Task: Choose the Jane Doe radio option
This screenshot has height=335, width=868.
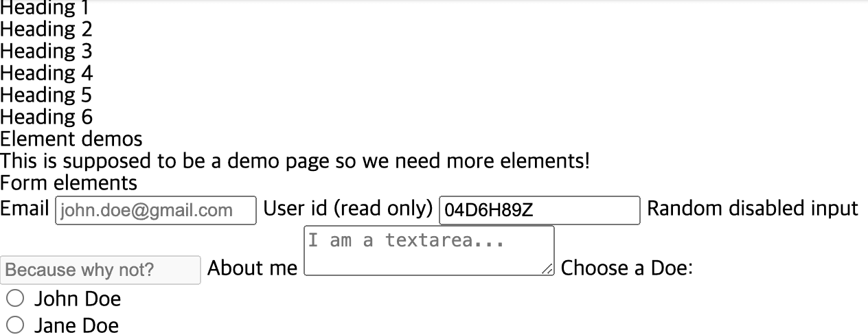Action: 15,325
